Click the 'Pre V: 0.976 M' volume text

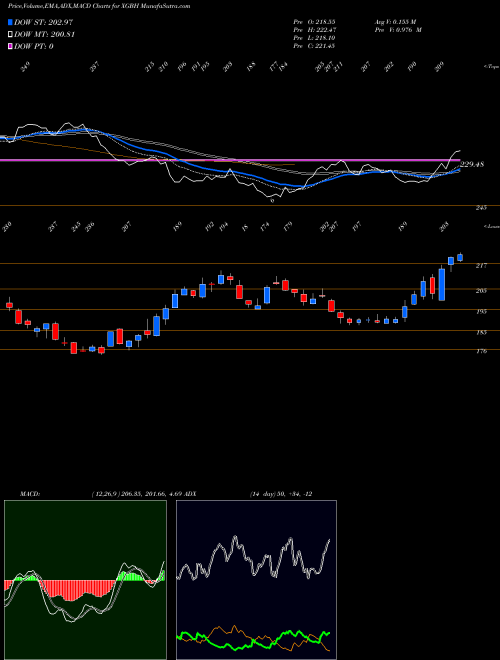[x=398, y=30]
